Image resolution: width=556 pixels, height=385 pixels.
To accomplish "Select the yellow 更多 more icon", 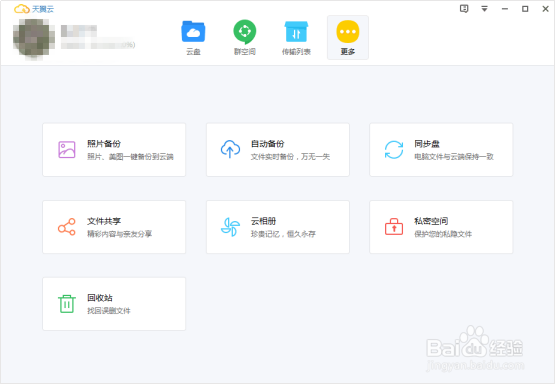I will 348,32.
